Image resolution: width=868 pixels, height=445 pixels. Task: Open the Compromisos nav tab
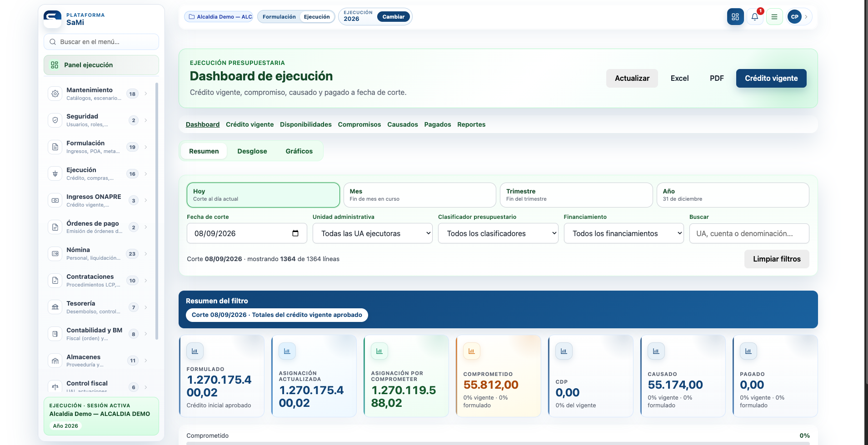point(359,124)
